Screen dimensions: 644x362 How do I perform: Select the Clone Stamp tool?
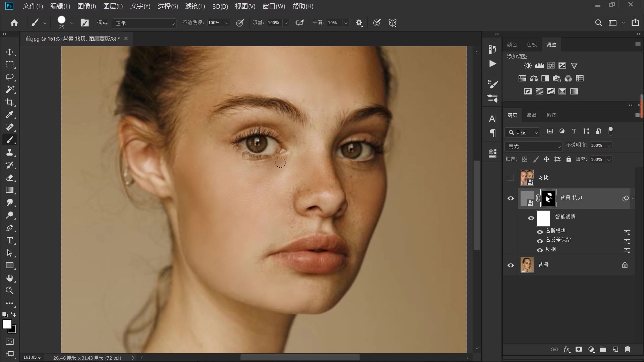(x=10, y=153)
